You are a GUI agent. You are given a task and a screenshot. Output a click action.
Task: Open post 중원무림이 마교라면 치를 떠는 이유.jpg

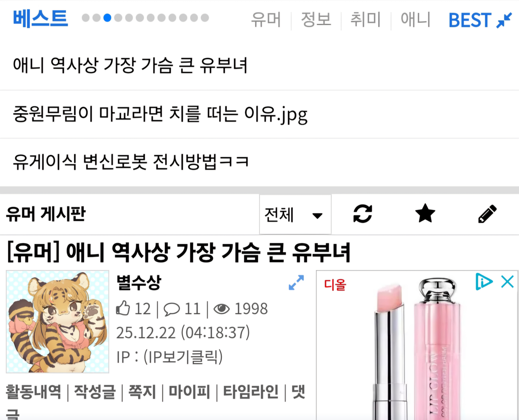coord(160,114)
